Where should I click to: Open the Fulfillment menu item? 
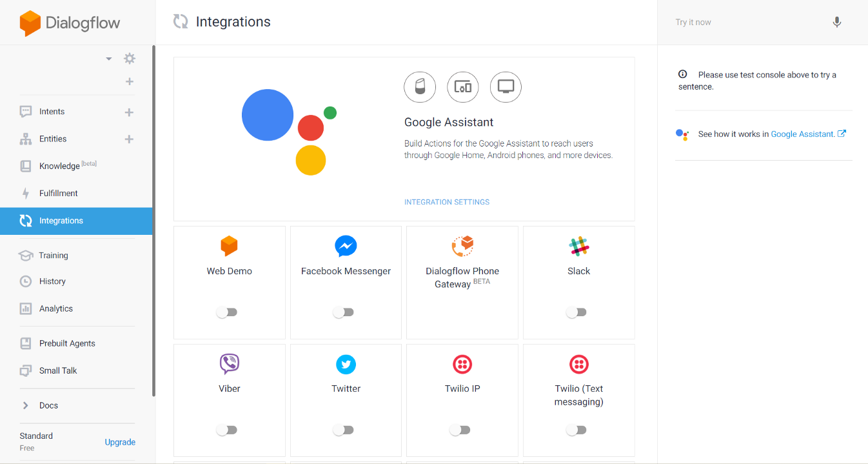[58, 194]
